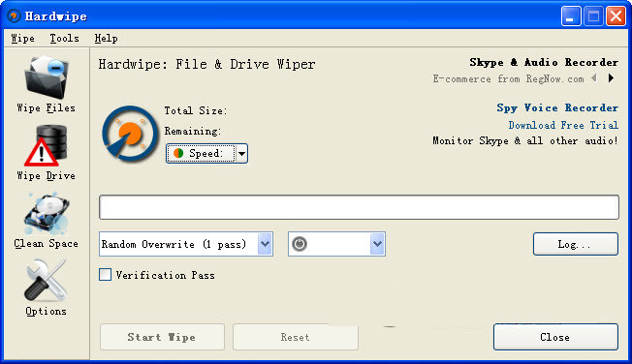632x364 pixels.
Task: Click the Remaining label
Action: point(192,132)
